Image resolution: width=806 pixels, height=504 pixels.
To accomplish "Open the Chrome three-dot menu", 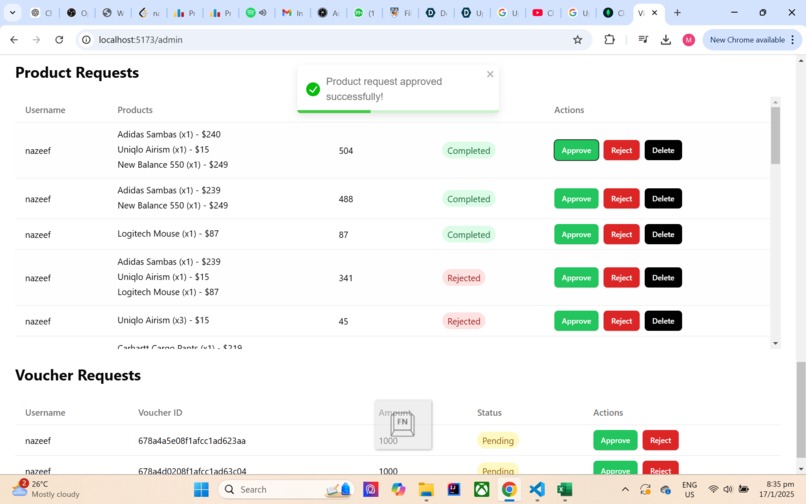I will click(793, 40).
